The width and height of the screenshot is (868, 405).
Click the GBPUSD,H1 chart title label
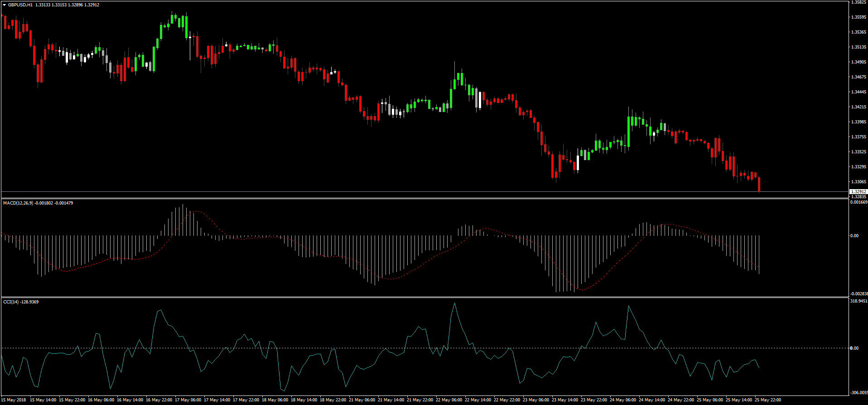pyautogui.click(x=20, y=5)
